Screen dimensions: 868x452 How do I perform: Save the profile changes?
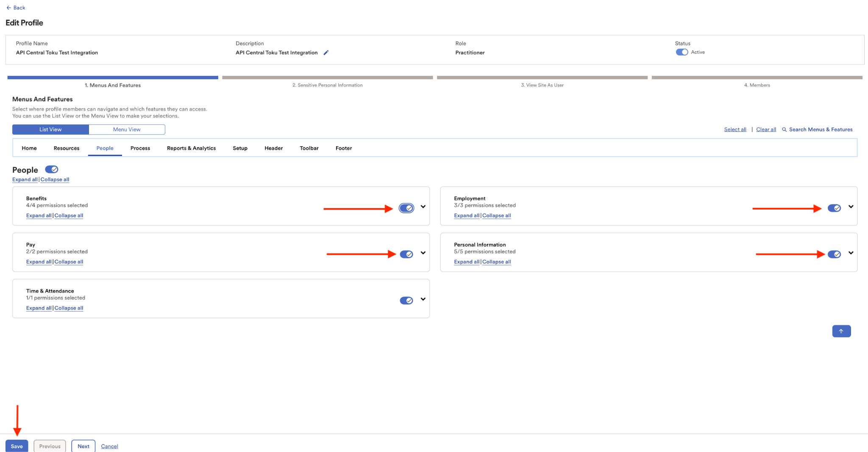coord(17,446)
